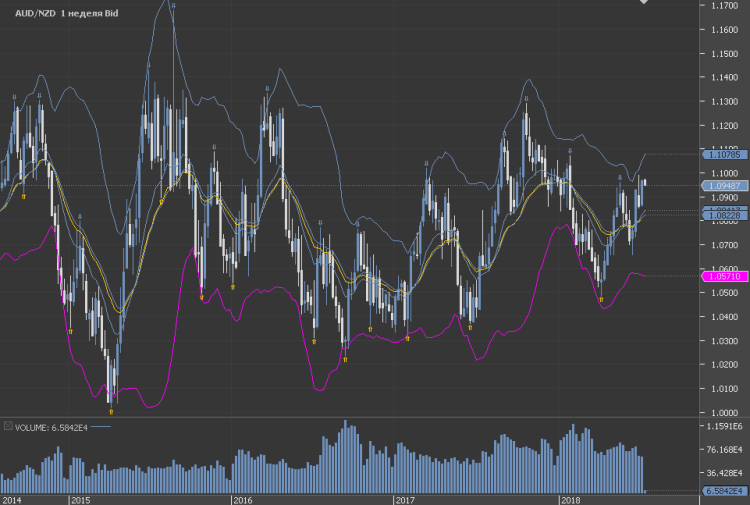Click the VOLUME legend line sample
750x505 pixels.
pos(100,427)
